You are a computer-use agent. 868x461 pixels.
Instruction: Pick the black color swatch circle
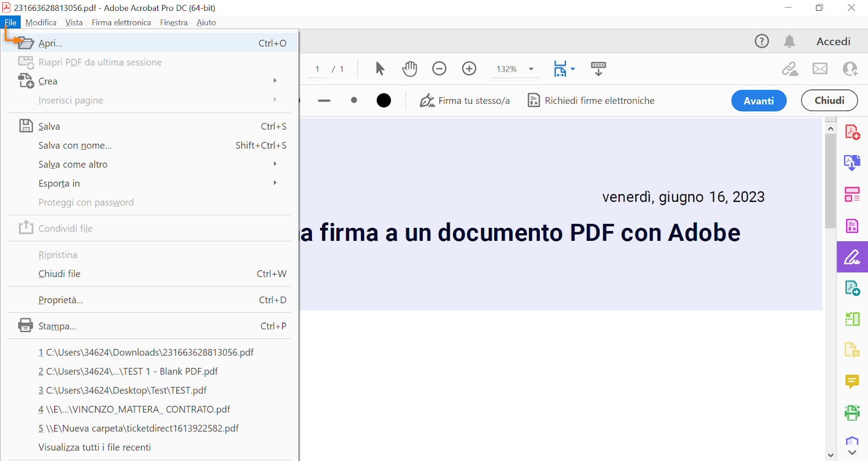(384, 100)
